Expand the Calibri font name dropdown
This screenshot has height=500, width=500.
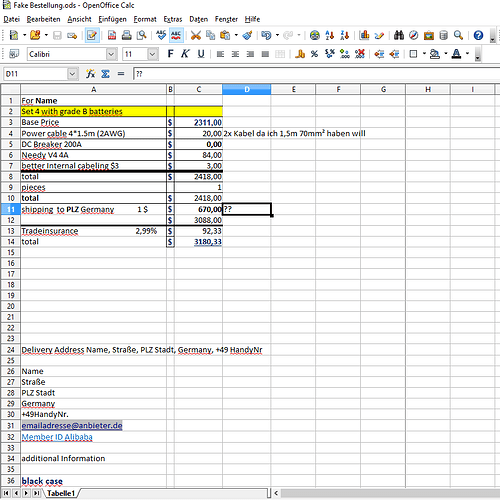click(111, 54)
